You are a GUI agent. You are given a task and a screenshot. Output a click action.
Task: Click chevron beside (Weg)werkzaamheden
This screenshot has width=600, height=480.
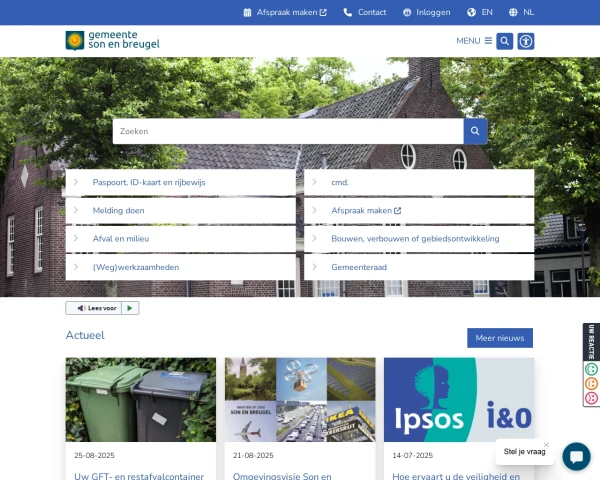click(x=76, y=267)
